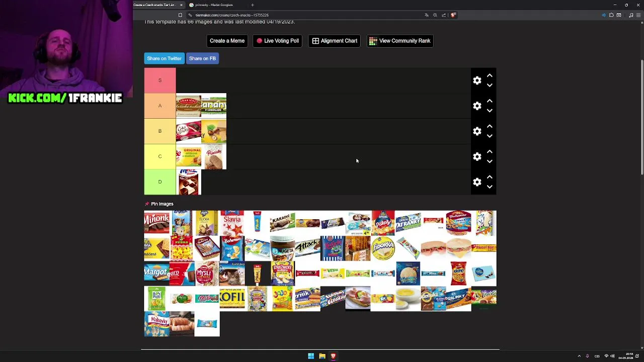Share tier list on FB
The image size is (644, 362).
click(202, 58)
